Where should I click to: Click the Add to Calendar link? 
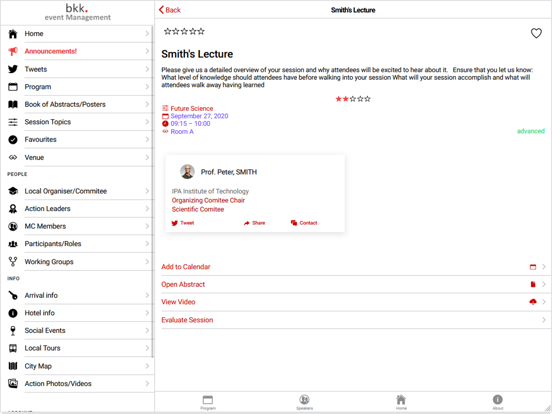coord(186,267)
